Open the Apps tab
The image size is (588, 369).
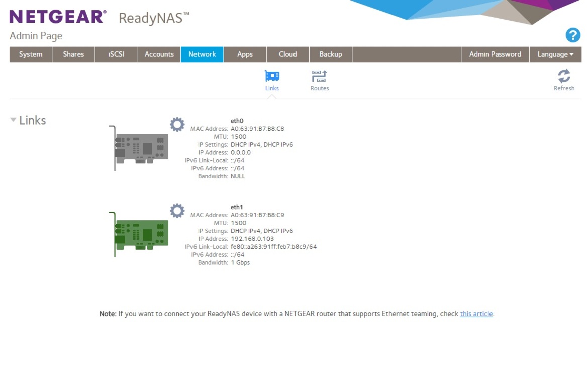[x=245, y=54]
